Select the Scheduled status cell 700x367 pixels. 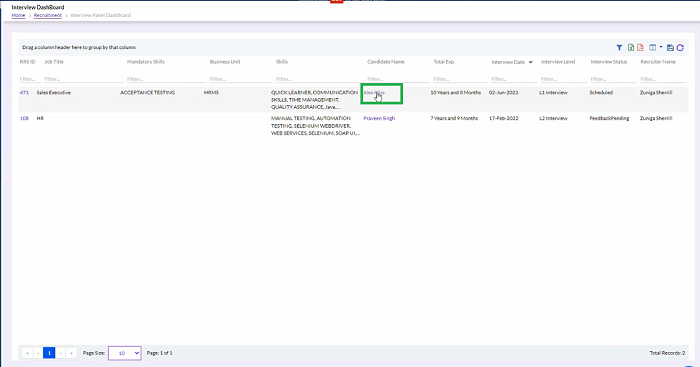(601, 92)
